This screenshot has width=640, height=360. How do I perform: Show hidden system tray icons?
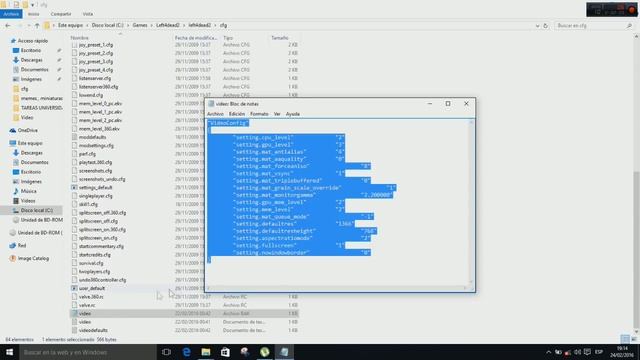[548, 352]
